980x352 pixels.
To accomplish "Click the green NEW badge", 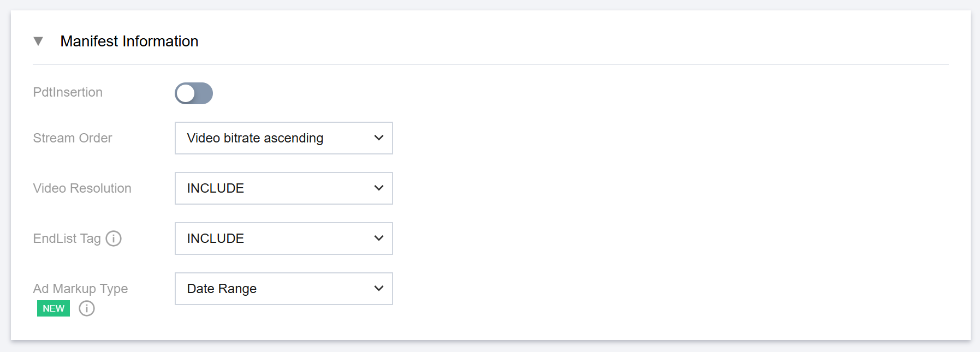I will (x=54, y=308).
